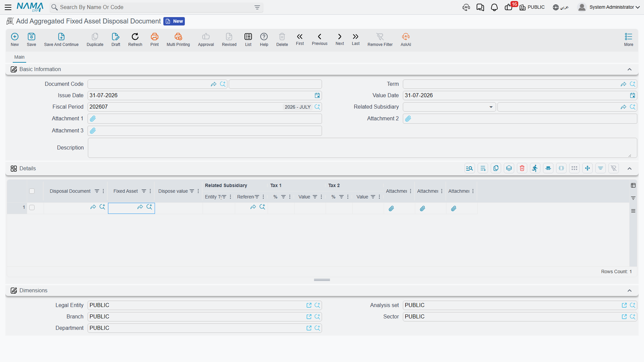Click Remove Filter

380,40
